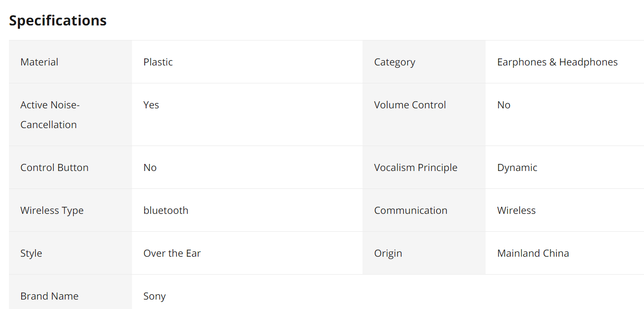Click the Yes value for noise cancellation
The height and width of the screenshot is (309, 644).
(151, 105)
